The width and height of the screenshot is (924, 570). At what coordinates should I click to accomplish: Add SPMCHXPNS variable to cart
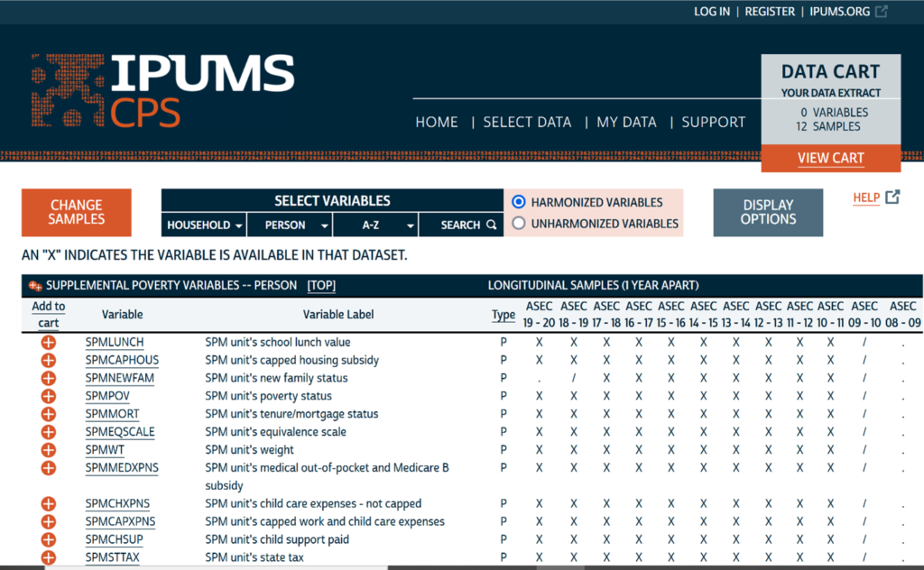click(x=49, y=504)
